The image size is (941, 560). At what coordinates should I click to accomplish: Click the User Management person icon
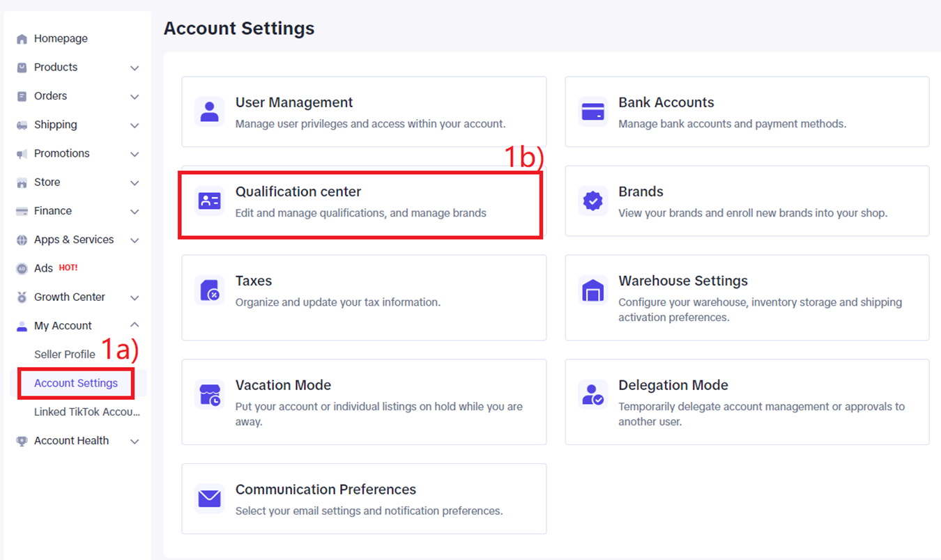(x=209, y=111)
